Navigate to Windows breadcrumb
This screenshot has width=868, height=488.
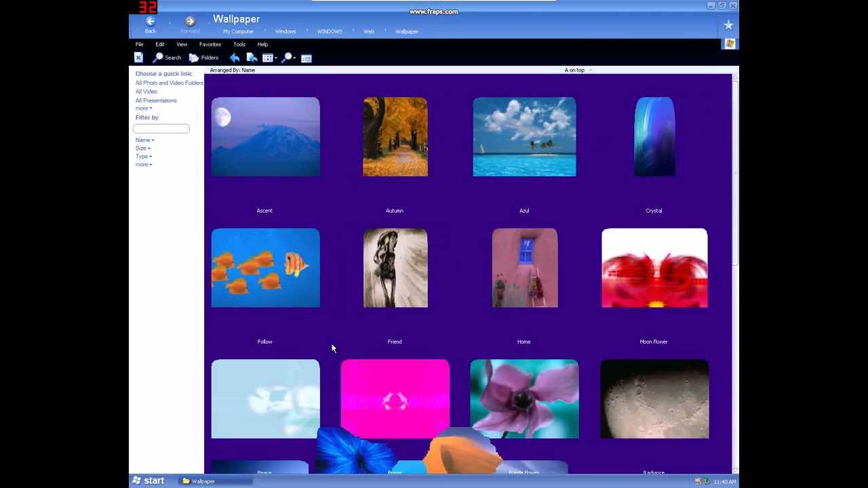pyautogui.click(x=285, y=31)
